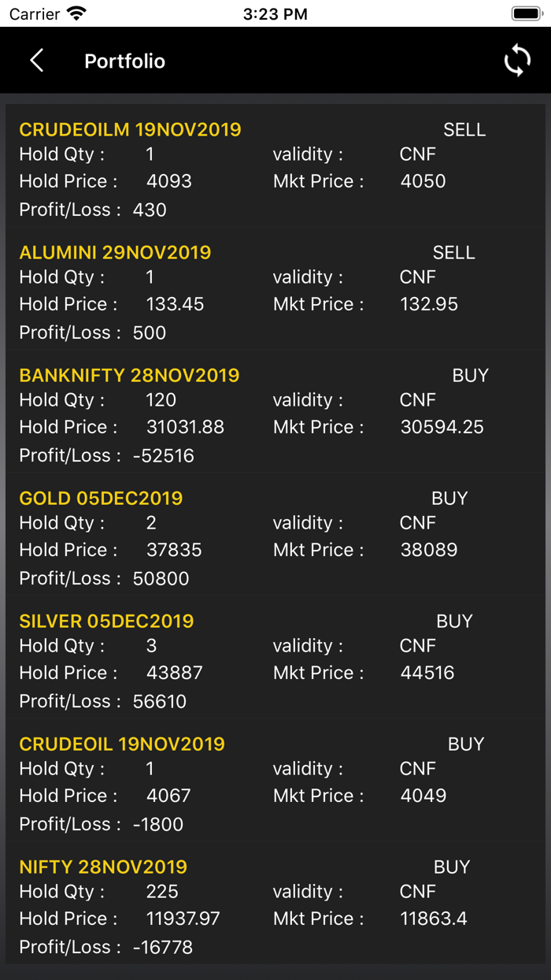Tap the Portfolio title in header
Screen dimensions: 551x980
(x=124, y=61)
